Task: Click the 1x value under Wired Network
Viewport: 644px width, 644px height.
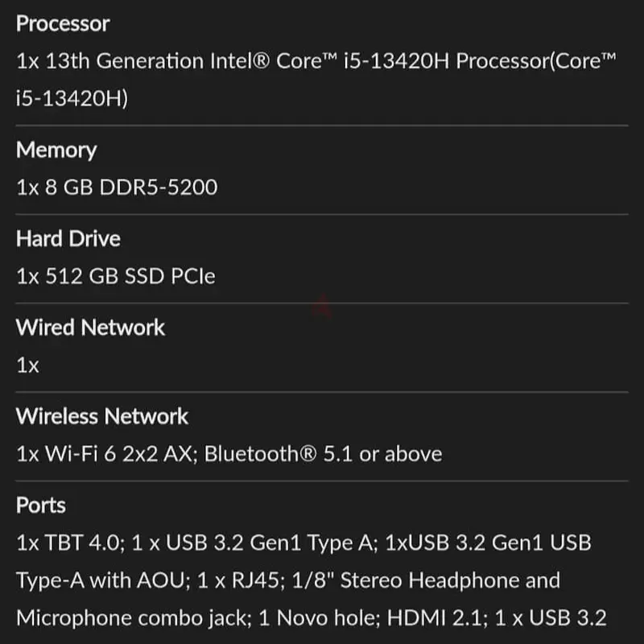Action: point(27,365)
